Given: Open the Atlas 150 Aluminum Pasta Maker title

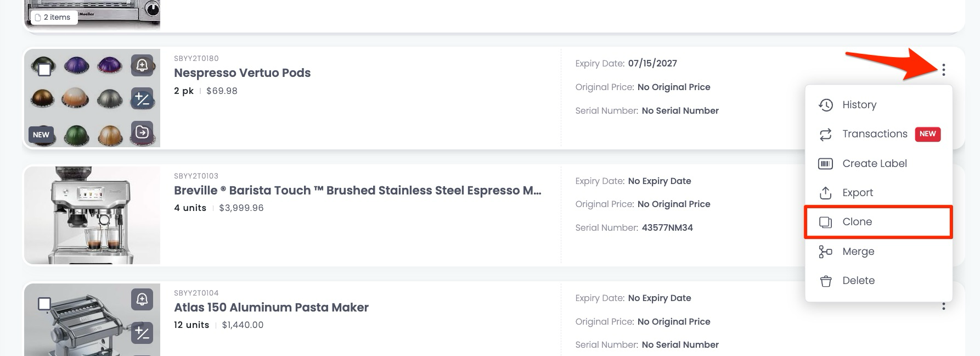Looking at the screenshot, I should [x=271, y=308].
